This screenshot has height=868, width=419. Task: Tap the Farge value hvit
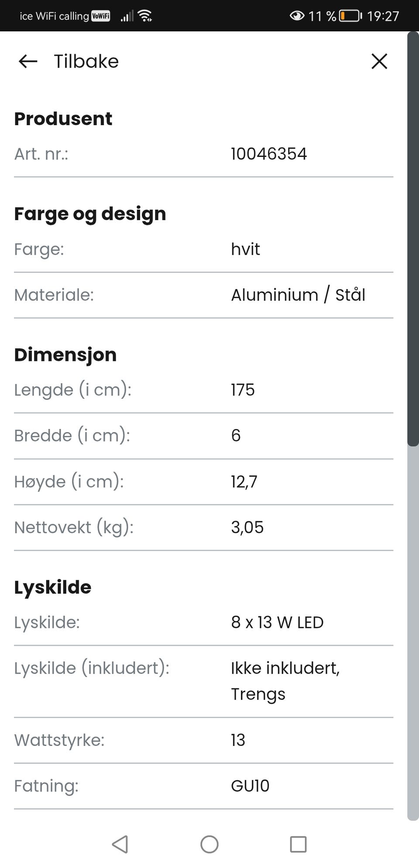tap(245, 249)
